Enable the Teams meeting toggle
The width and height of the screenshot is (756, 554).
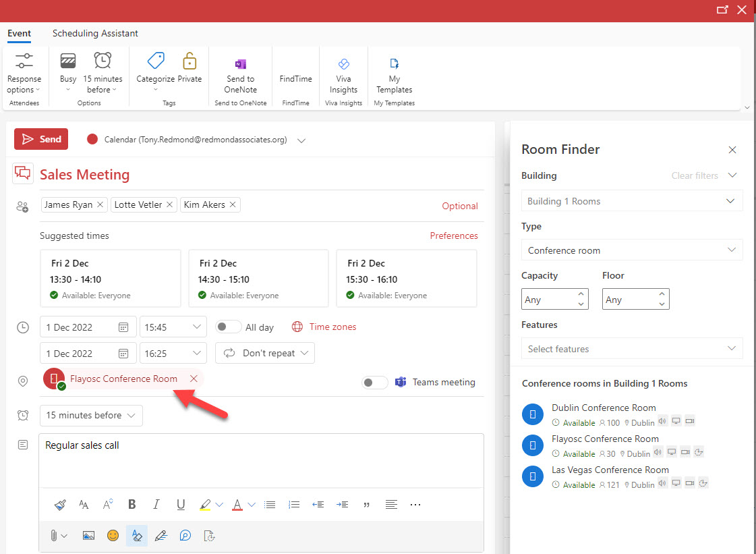(375, 383)
